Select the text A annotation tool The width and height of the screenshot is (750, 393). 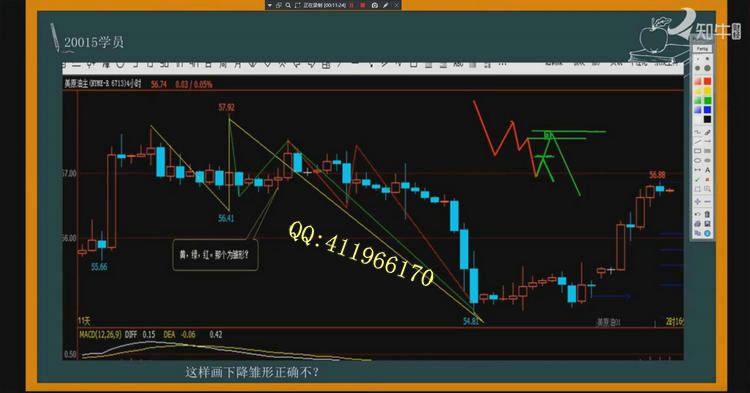click(707, 170)
